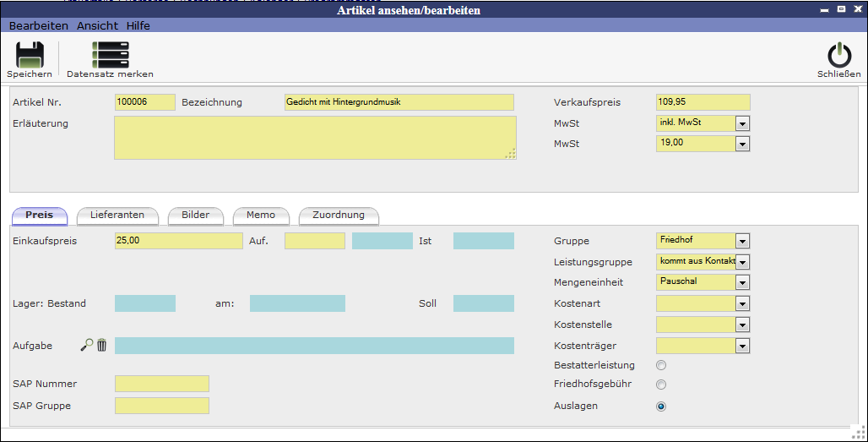This screenshot has height=442, width=868.
Task: Click the Schließen power icon
Action: pyautogui.click(x=838, y=55)
